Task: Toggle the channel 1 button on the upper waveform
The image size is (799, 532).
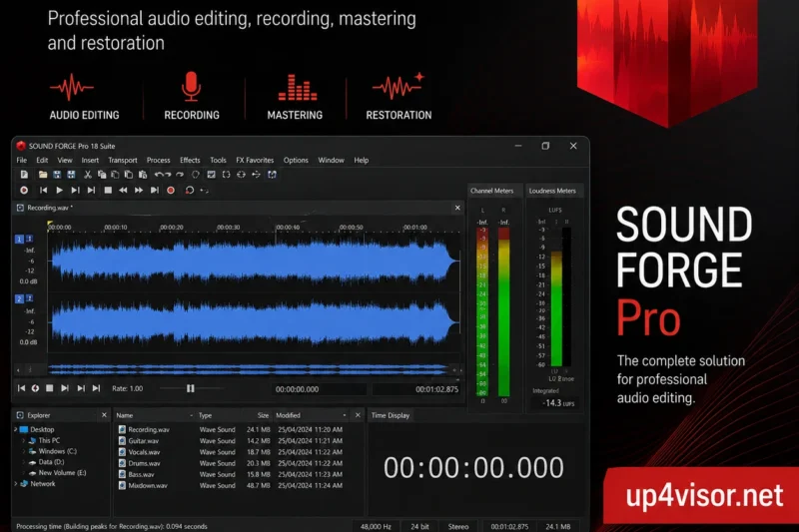Action: [19, 239]
